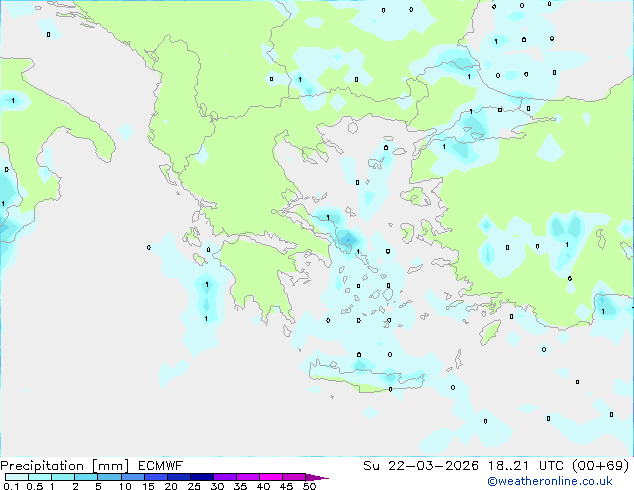The width and height of the screenshot is (634, 490).
Task: Click the legend label '0.1'
Action: (11, 486)
